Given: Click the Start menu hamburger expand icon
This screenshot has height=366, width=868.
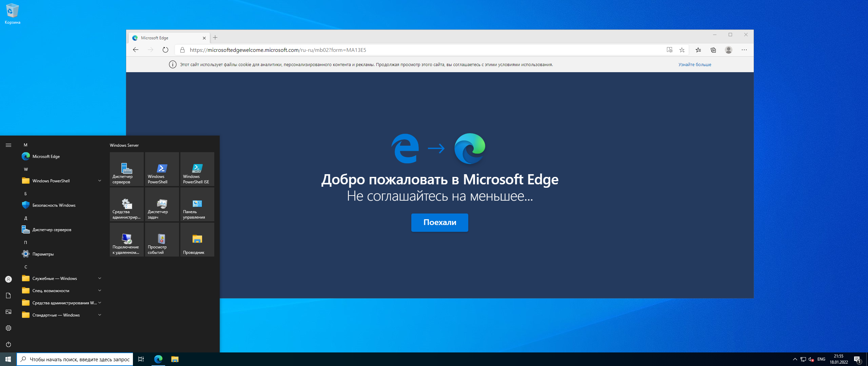Looking at the screenshot, I should [x=8, y=145].
